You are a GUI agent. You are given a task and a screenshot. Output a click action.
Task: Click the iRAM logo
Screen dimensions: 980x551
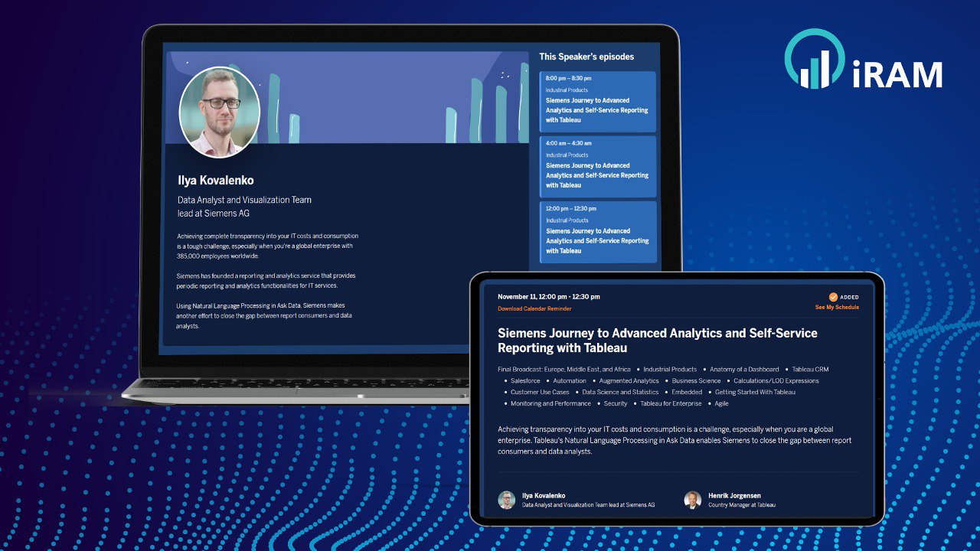(x=864, y=59)
